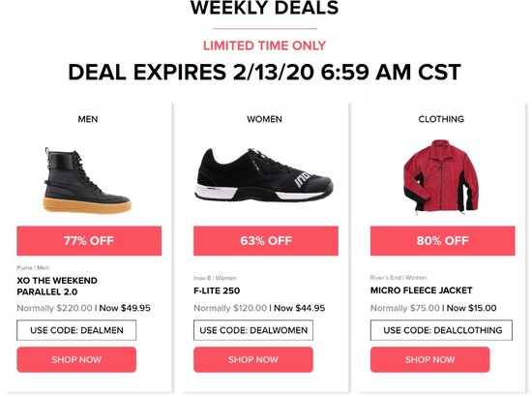Click the USE CODE: DEALMEN box

(x=76, y=330)
